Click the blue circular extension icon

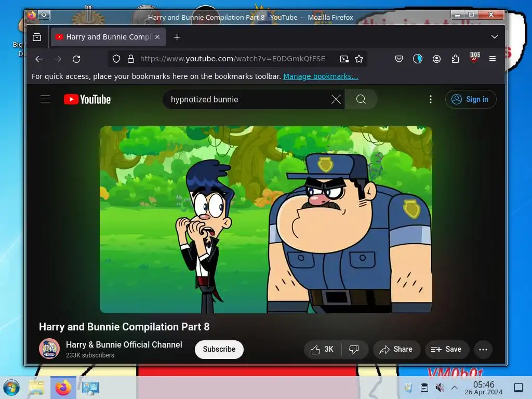pos(418,59)
